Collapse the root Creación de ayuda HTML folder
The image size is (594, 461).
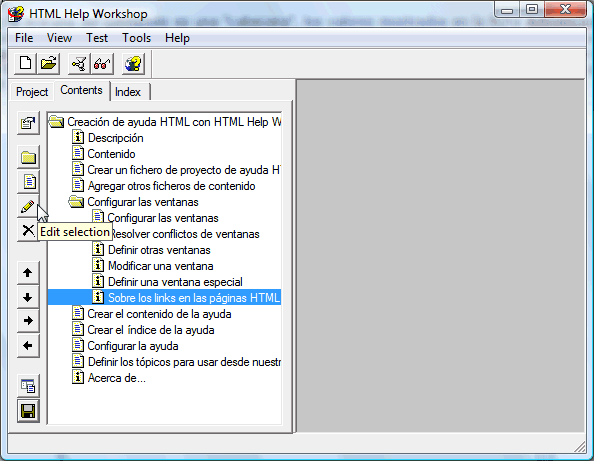[56, 122]
